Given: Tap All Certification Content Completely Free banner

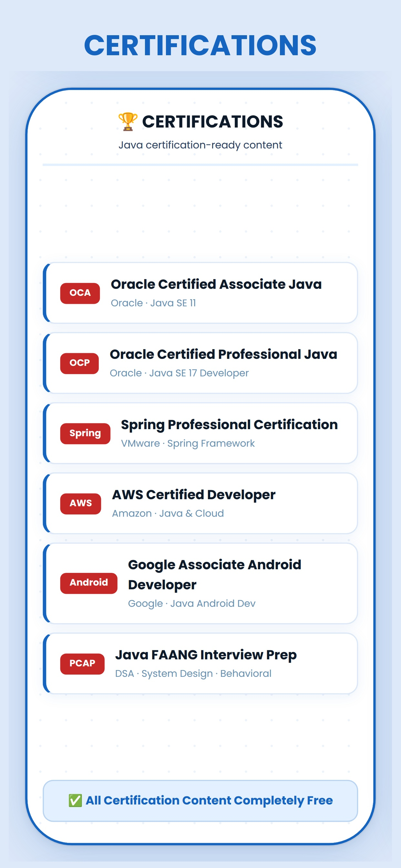Looking at the screenshot, I should tap(200, 801).
